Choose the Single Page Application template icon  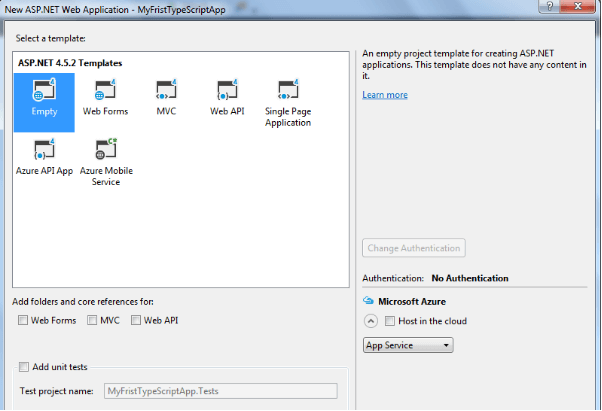[x=288, y=90]
